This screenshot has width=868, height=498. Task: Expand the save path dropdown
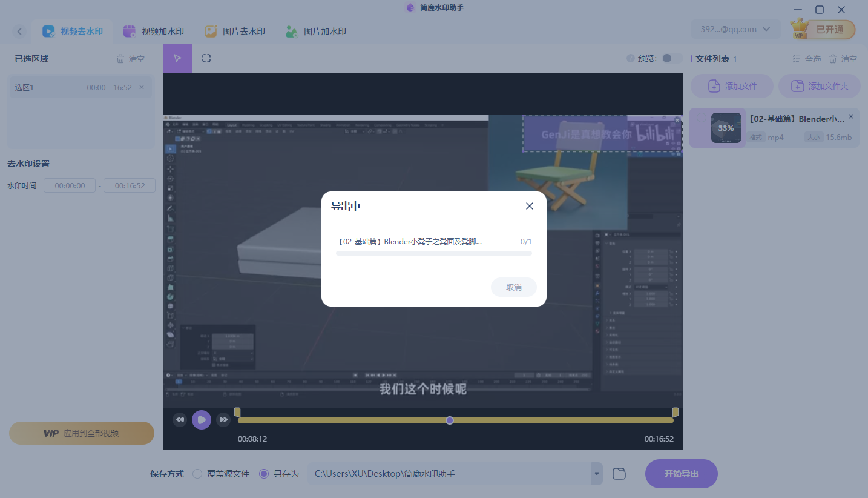[x=597, y=474]
